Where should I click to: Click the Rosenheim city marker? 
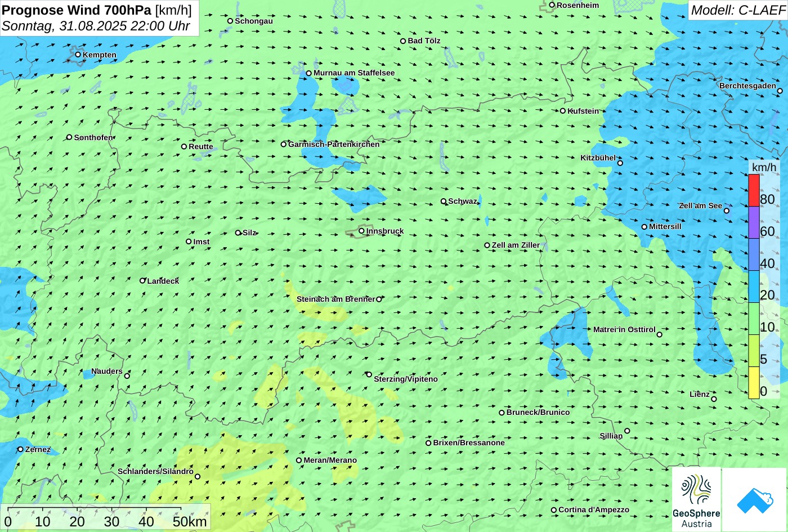coord(552,5)
